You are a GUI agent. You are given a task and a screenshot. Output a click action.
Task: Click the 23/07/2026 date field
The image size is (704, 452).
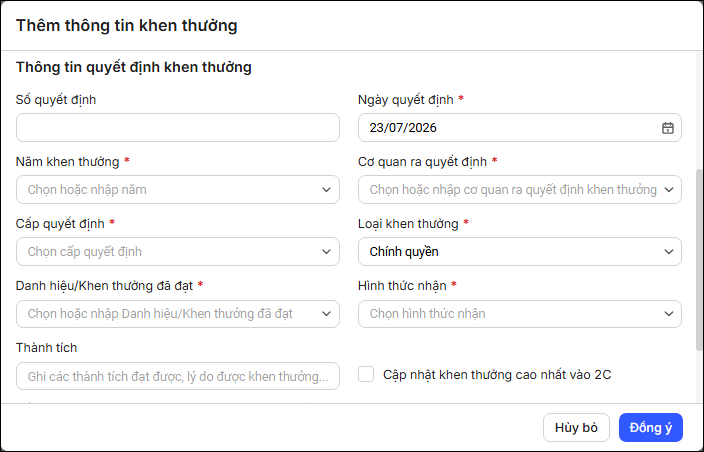point(519,127)
